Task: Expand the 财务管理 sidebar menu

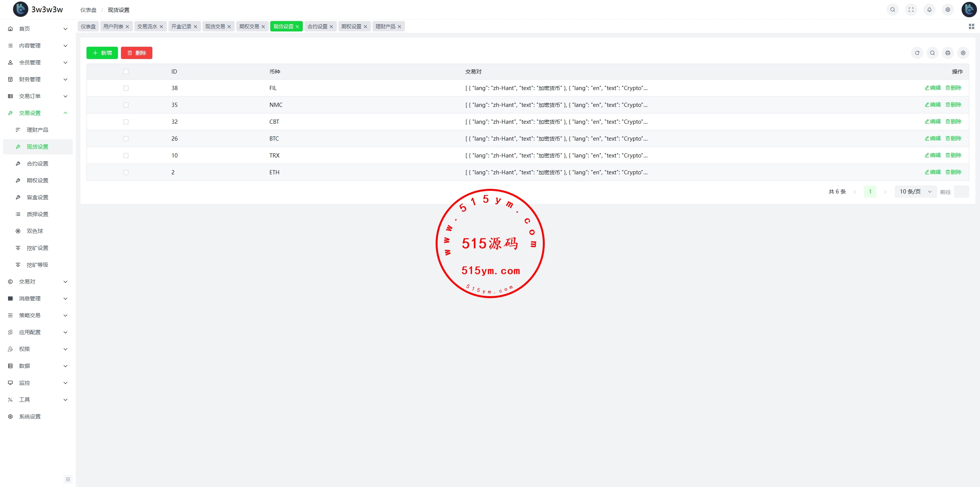Action: (38, 79)
